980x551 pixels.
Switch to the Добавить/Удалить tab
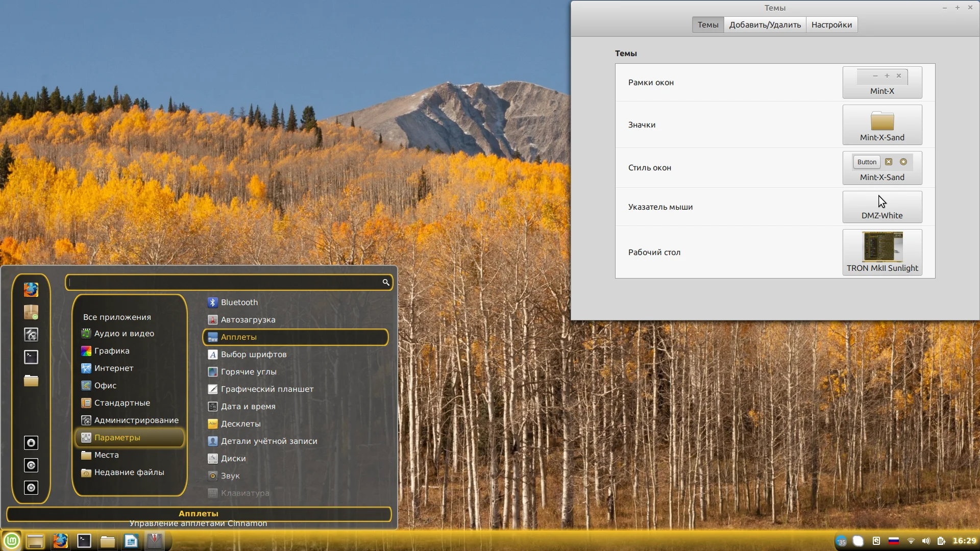pos(765,24)
